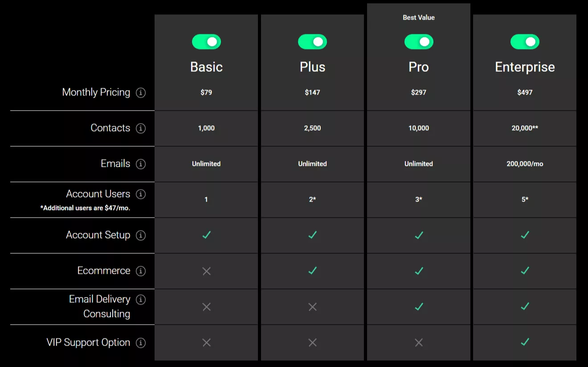Click the Enterprise VIP Support checkmark

(x=525, y=342)
